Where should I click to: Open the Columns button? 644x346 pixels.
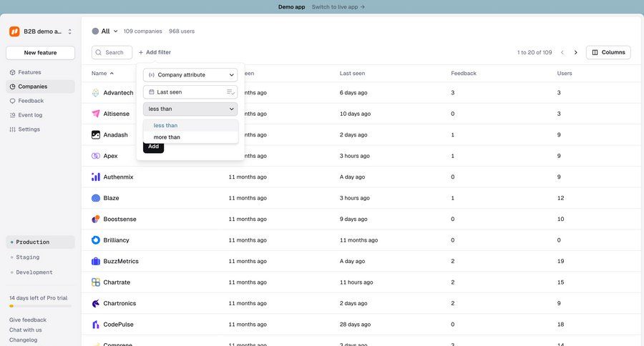point(608,52)
